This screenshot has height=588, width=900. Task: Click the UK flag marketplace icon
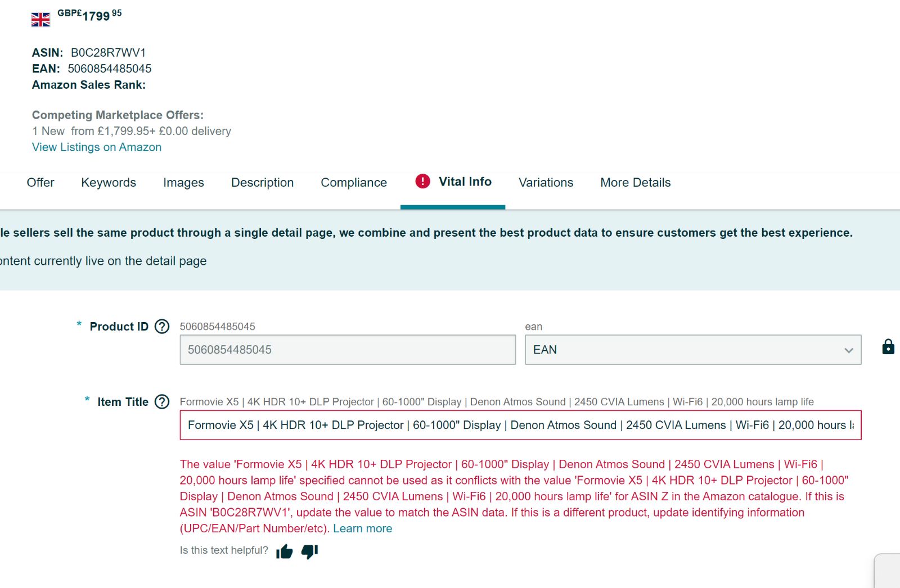click(x=40, y=20)
